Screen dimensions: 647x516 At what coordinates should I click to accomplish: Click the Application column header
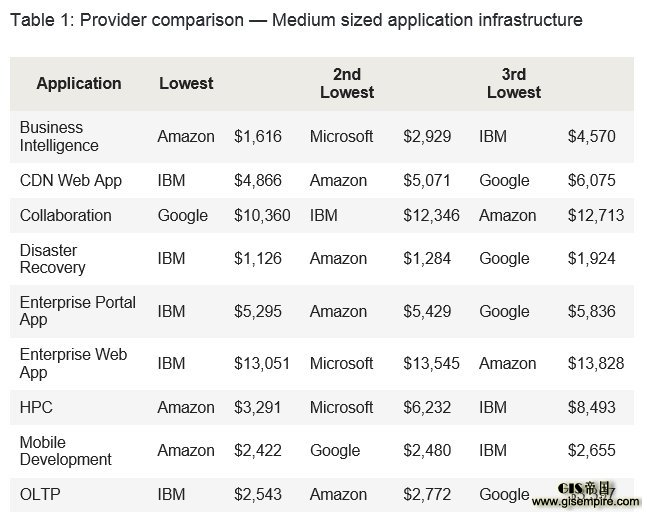pos(79,83)
